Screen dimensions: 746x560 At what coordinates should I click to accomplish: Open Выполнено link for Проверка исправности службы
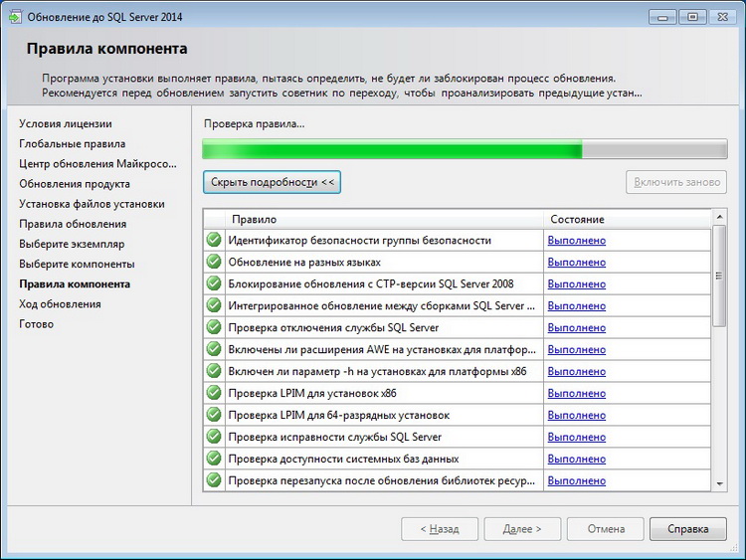tap(577, 438)
